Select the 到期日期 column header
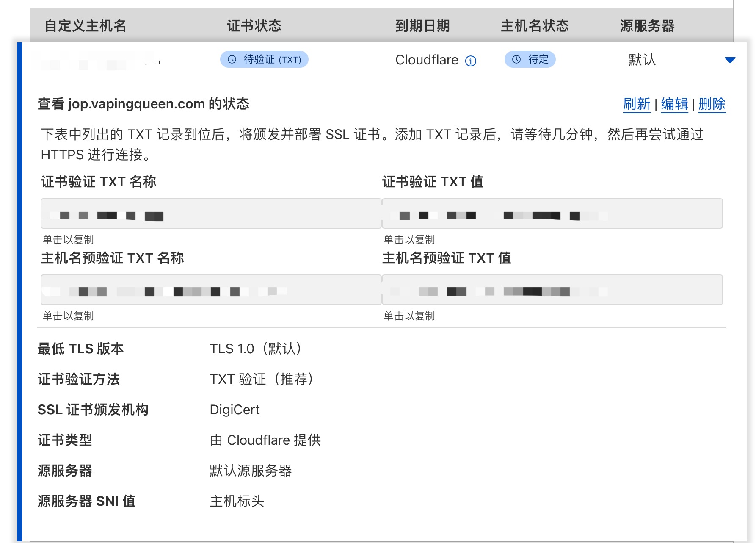Viewport: 756px width, 543px height. point(423,26)
